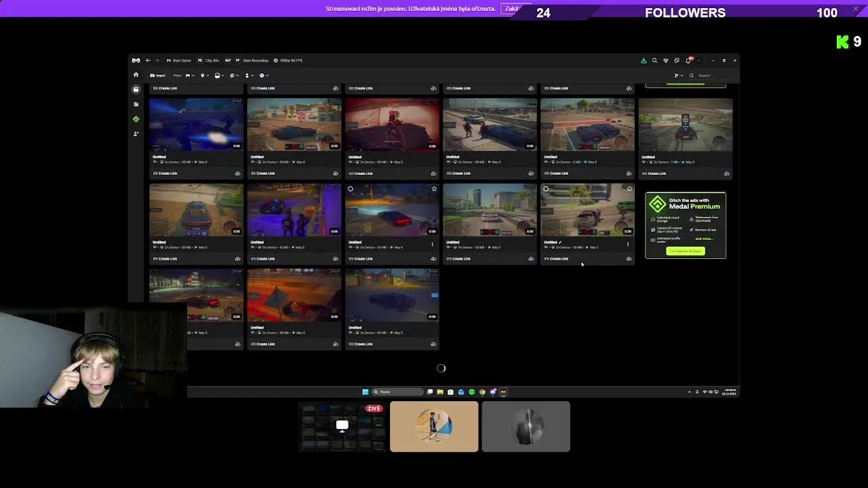Go forward with the right arrow
868x488 pixels.
click(157, 60)
